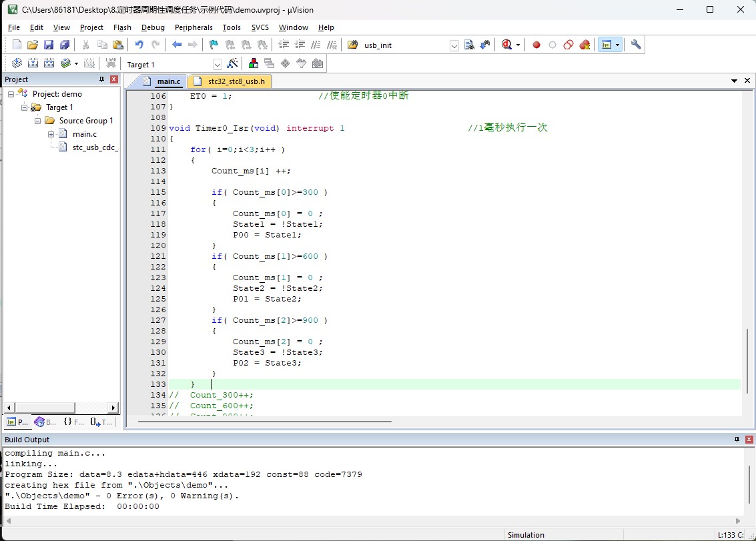This screenshot has height=541, width=756.
Task: Click Project panel horizontal scrollbar right arrow
Action: 113,408
